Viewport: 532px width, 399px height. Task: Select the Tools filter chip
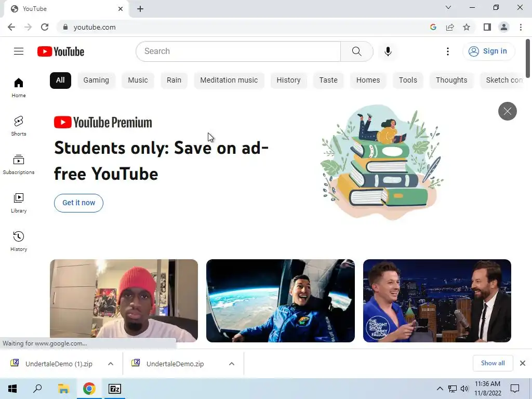(x=408, y=81)
